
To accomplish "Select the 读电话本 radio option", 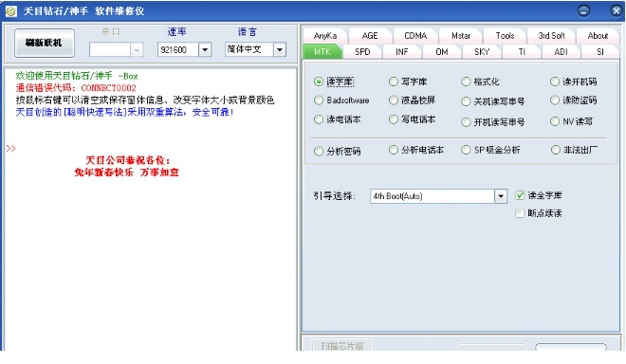I will coord(338,119).
